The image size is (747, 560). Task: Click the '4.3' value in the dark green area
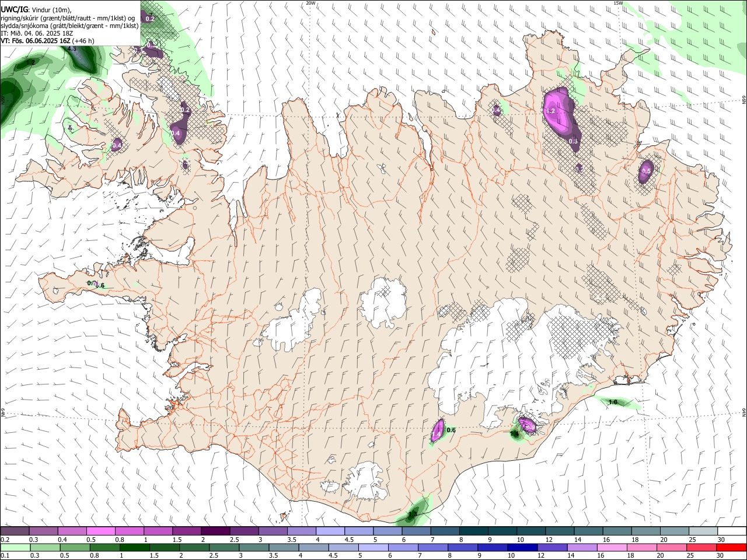click(72, 49)
